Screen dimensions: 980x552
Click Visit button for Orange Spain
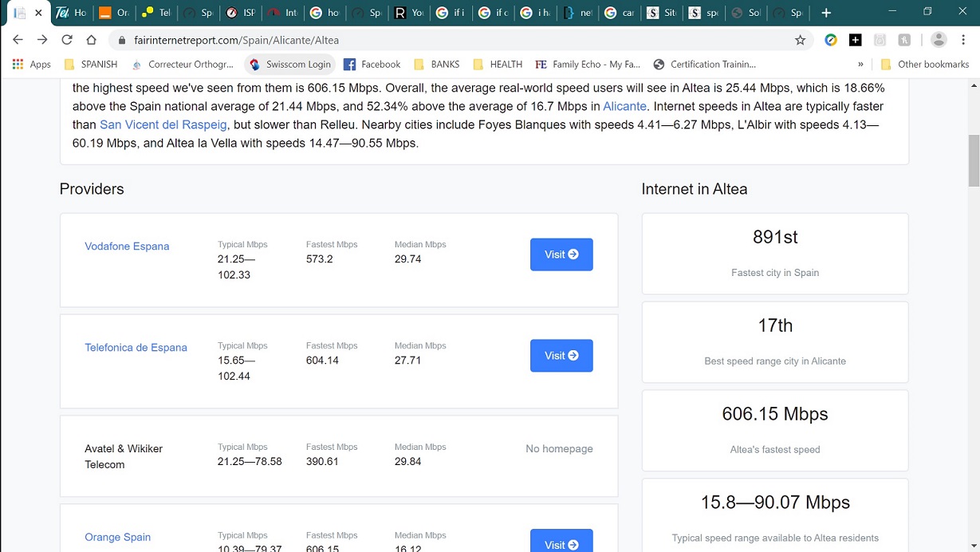pos(561,541)
